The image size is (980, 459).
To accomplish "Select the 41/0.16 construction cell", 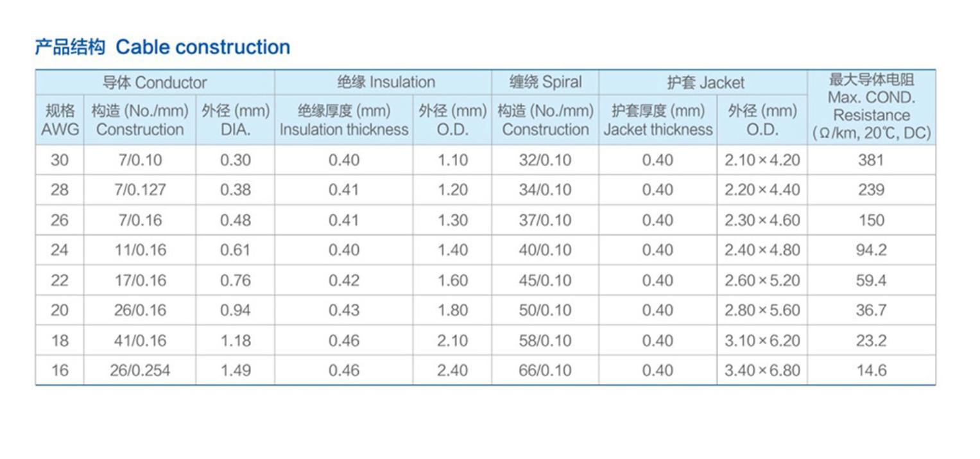I will [140, 340].
